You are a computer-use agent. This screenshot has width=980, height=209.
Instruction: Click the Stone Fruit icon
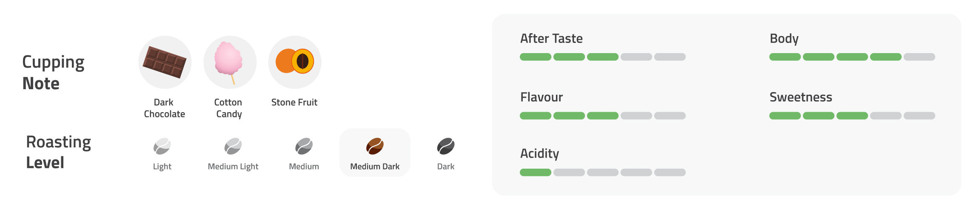click(295, 62)
